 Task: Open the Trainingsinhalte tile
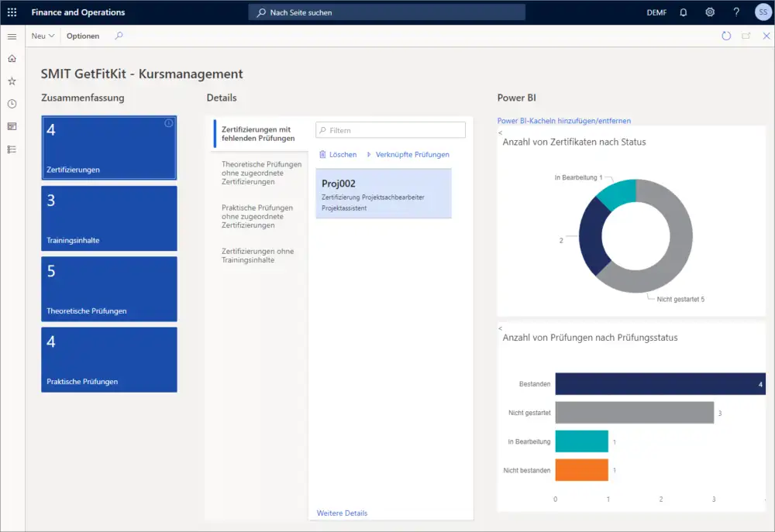coord(109,218)
